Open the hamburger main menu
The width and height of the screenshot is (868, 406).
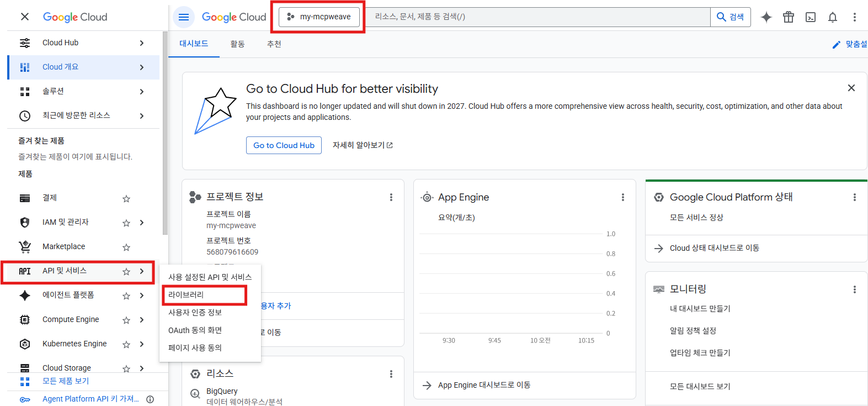pos(184,17)
